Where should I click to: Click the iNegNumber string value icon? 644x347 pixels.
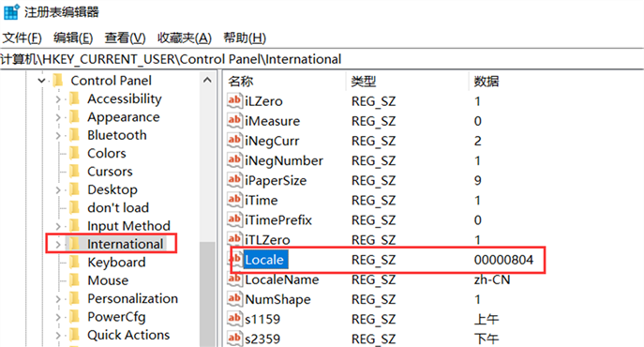click(234, 159)
